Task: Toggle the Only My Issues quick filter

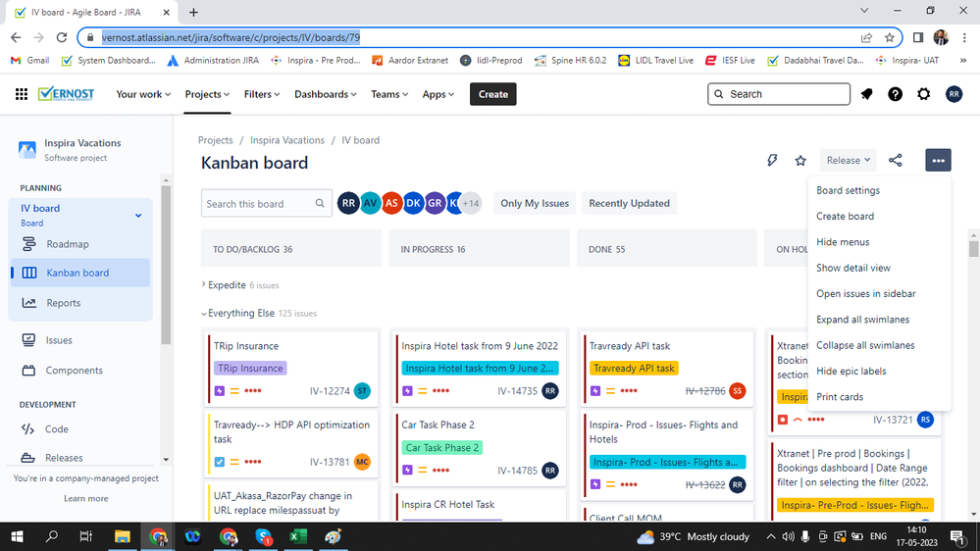Action: point(535,204)
